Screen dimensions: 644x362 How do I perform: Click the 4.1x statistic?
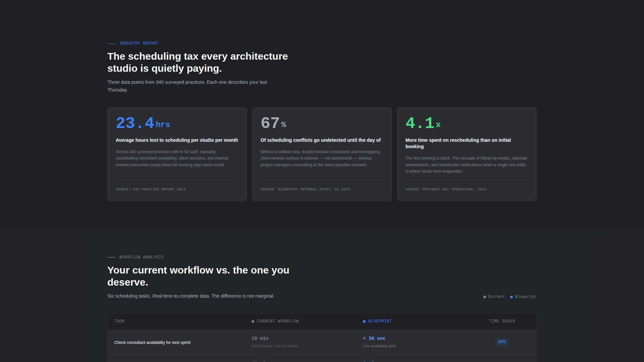pos(423,123)
